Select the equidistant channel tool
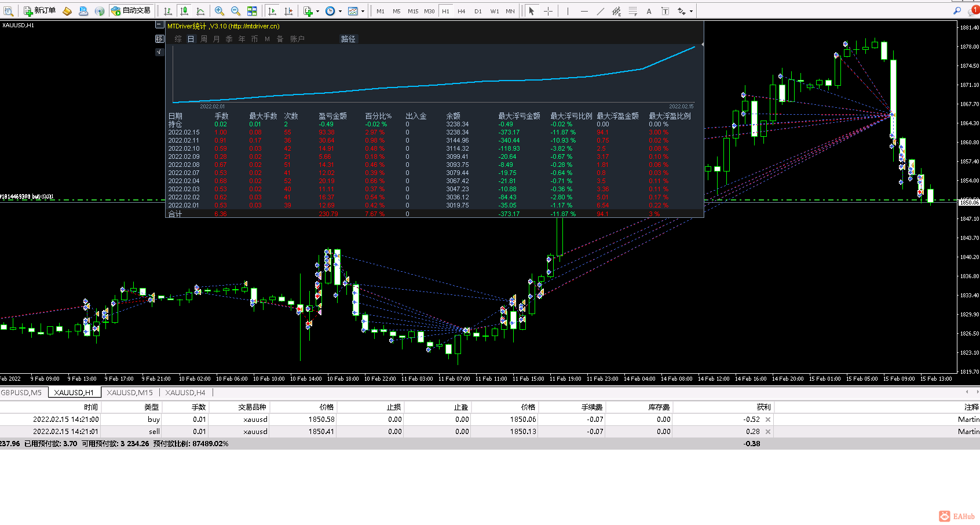 pyautogui.click(x=616, y=10)
